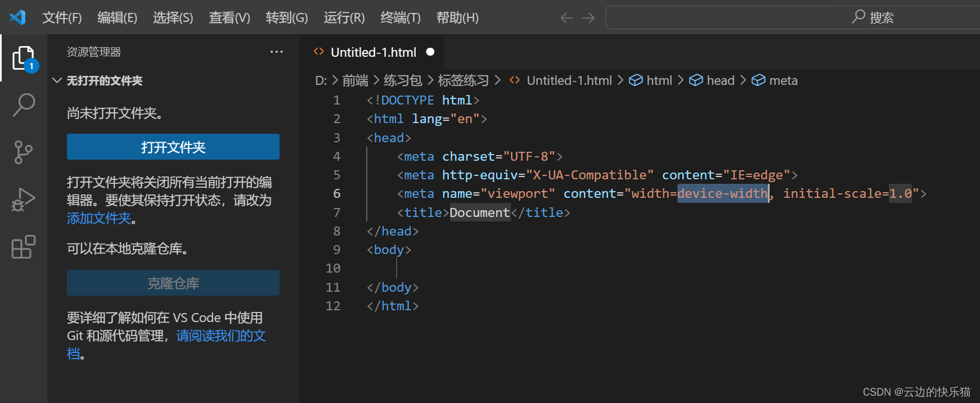980x403 pixels.
Task: Click the 打开文件夹 button
Action: [x=173, y=147]
